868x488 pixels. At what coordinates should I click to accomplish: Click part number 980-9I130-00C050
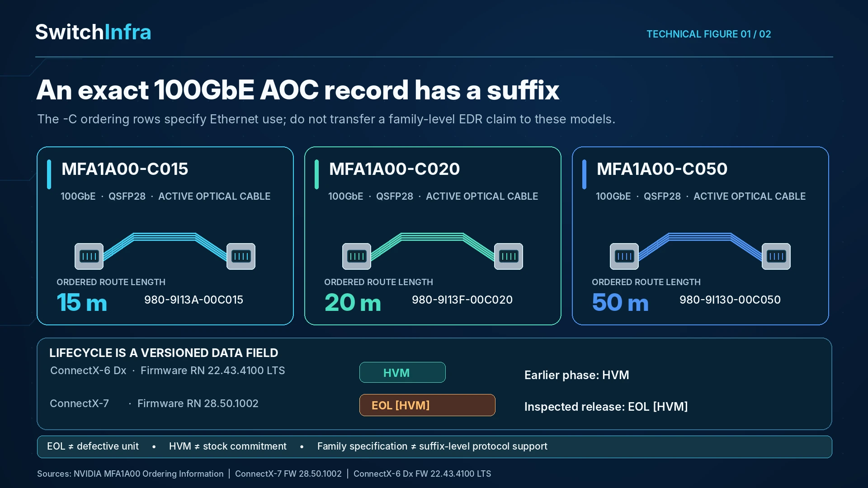coord(730,300)
